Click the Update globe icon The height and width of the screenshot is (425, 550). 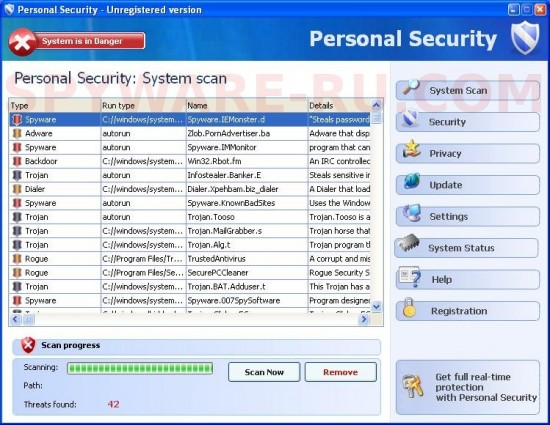(411, 181)
